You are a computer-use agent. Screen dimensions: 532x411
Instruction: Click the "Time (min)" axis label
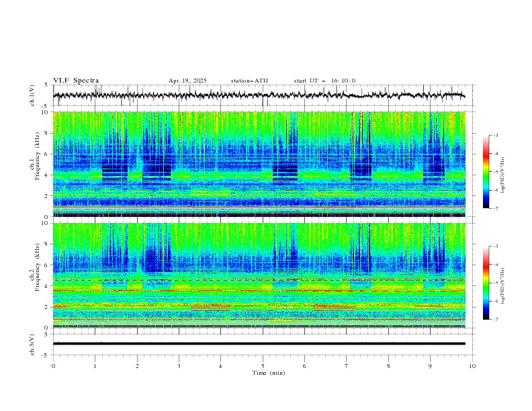pyautogui.click(x=269, y=373)
